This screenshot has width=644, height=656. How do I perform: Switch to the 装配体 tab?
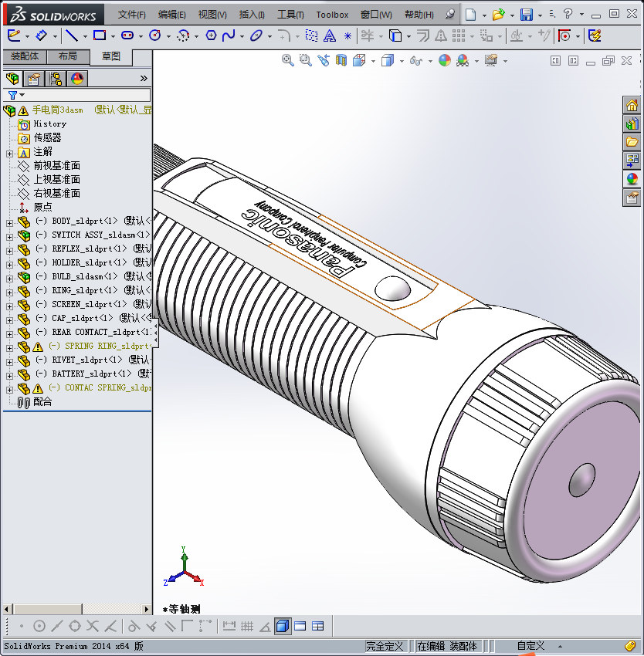(x=24, y=56)
